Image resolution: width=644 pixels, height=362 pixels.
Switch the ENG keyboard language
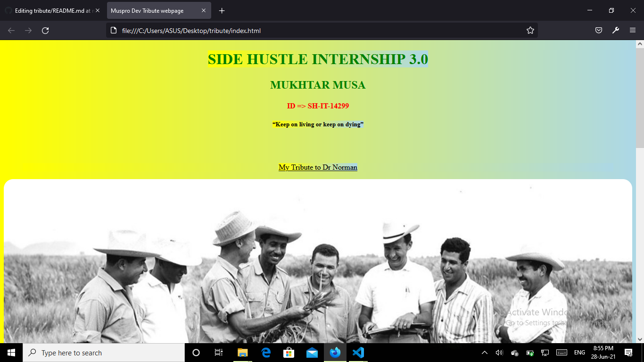coord(579,352)
